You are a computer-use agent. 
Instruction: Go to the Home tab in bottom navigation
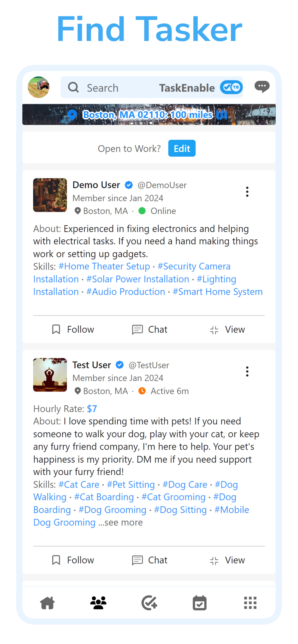(x=47, y=603)
